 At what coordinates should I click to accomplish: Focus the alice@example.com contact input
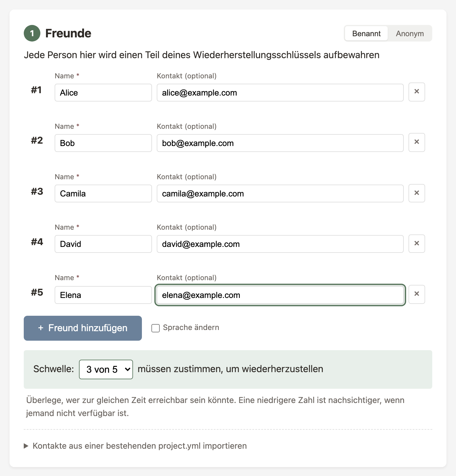tap(280, 93)
